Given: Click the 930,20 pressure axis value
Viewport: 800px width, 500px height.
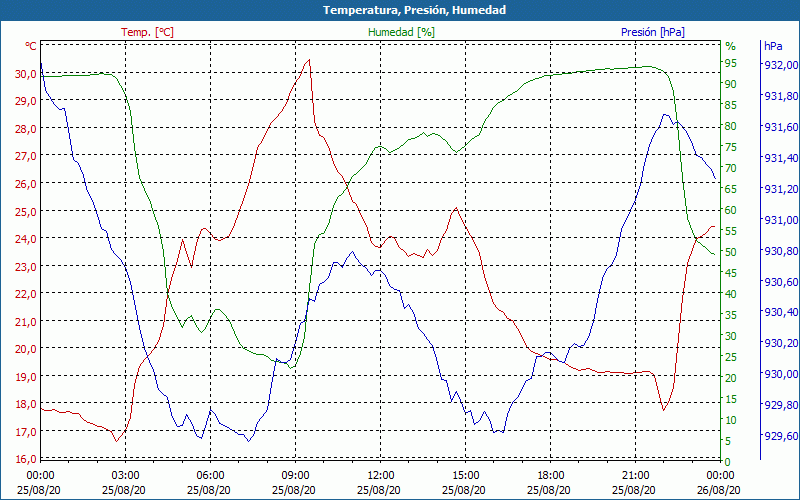Looking at the screenshot, I should click(x=779, y=343).
